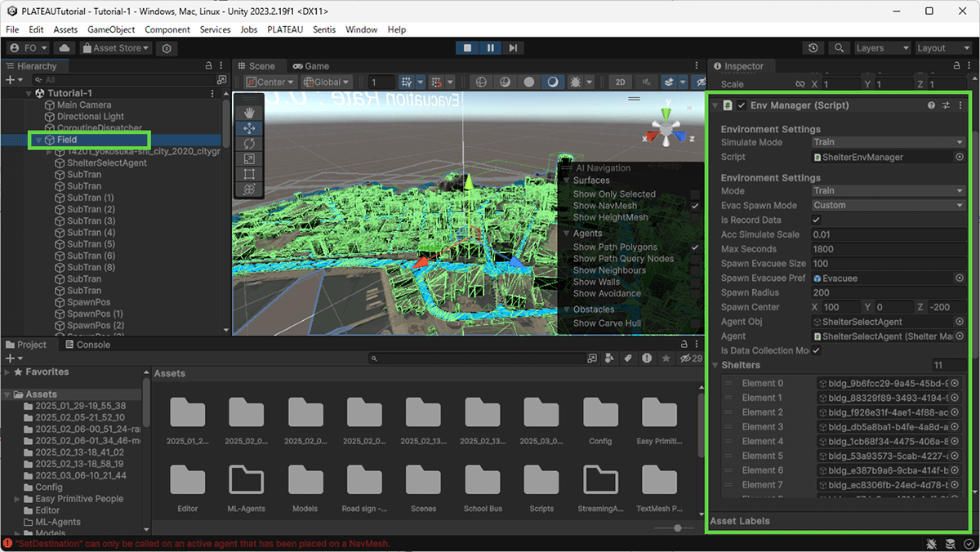980x552 pixels.
Task: Open the Layers dropdown
Action: tap(881, 48)
